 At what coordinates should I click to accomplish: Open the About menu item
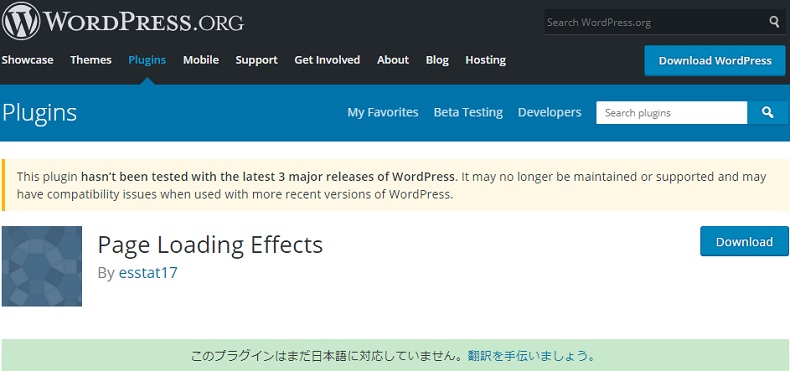pyautogui.click(x=393, y=60)
